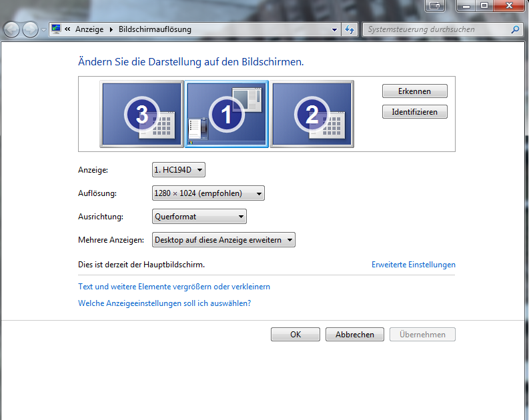Click the text Dies ist derzeit der Hauptbildschirm
The image size is (529, 420).
pos(141,265)
